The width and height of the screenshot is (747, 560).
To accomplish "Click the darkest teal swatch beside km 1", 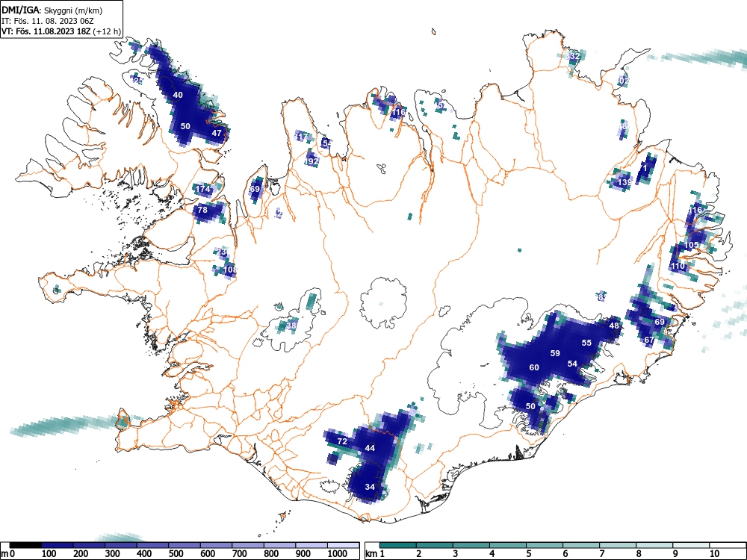I will pyautogui.click(x=398, y=545).
